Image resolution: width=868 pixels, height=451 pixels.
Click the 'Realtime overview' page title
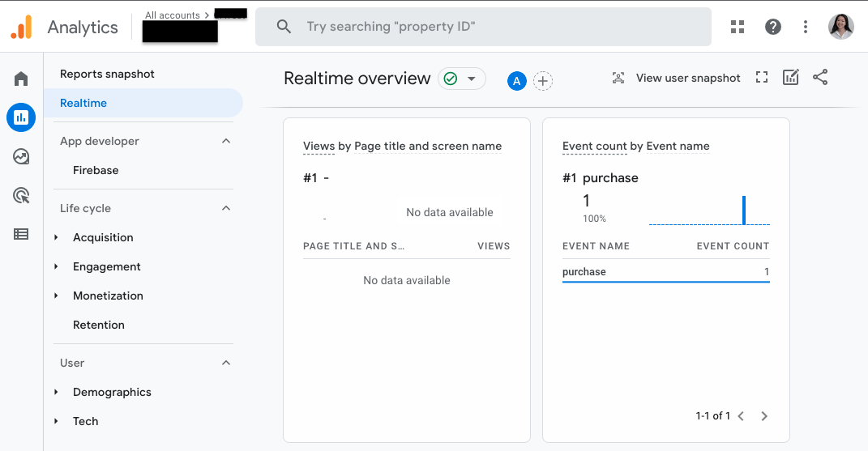357,79
